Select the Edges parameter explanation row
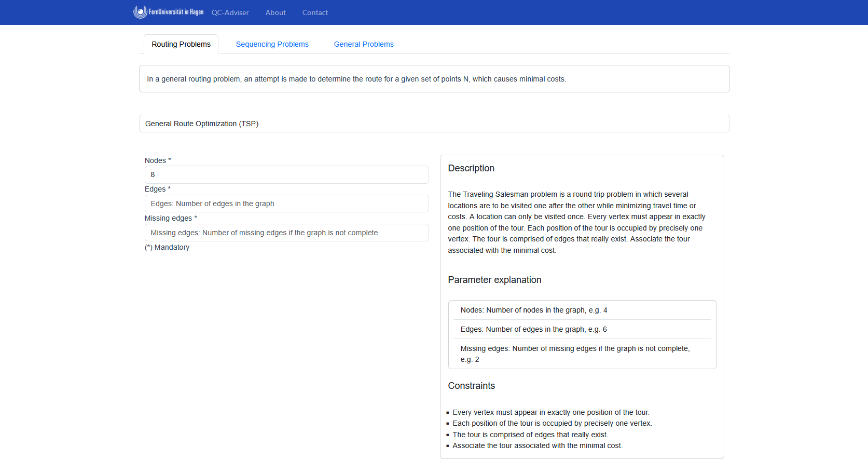Screen dimensions: 868x460 point(582,329)
